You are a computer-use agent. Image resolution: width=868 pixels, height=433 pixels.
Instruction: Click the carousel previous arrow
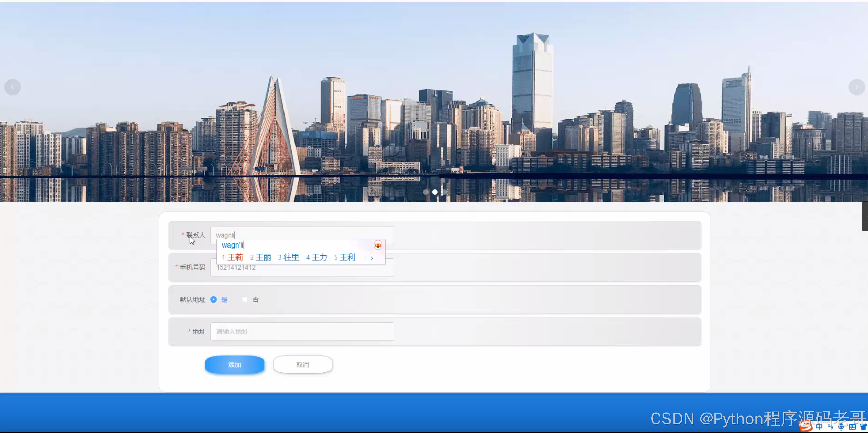[x=12, y=87]
